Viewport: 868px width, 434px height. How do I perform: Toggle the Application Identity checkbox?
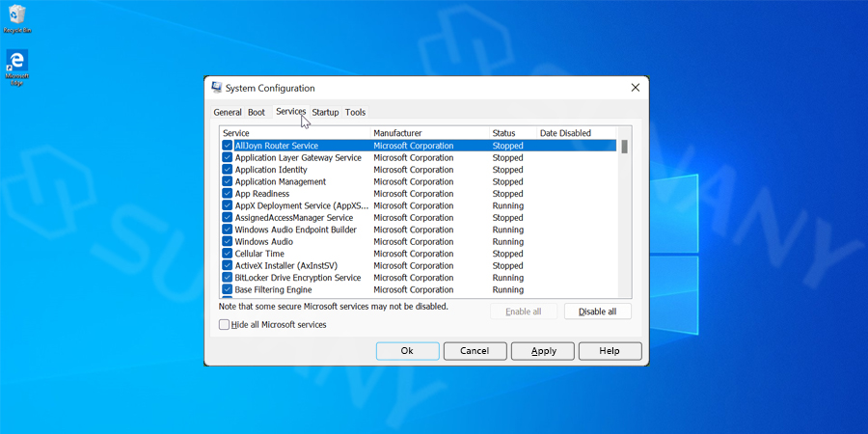(x=227, y=170)
